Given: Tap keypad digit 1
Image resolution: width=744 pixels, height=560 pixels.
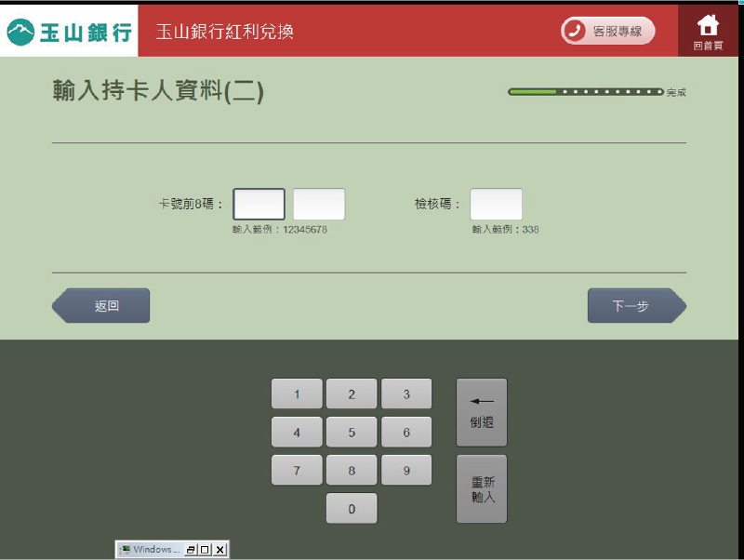Looking at the screenshot, I should [297, 393].
